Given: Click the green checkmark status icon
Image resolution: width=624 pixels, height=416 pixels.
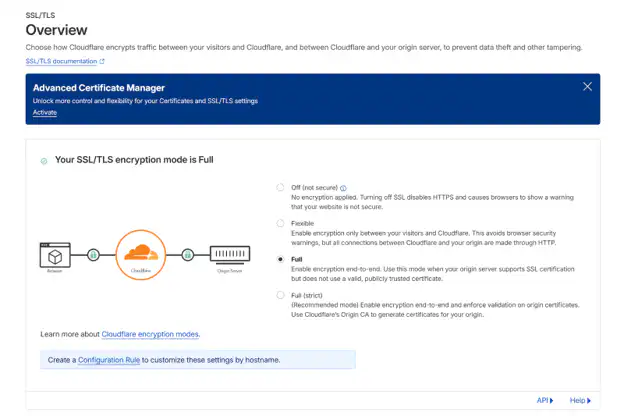Looking at the screenshot, I should pyautogui.click(x=43, y=160).
